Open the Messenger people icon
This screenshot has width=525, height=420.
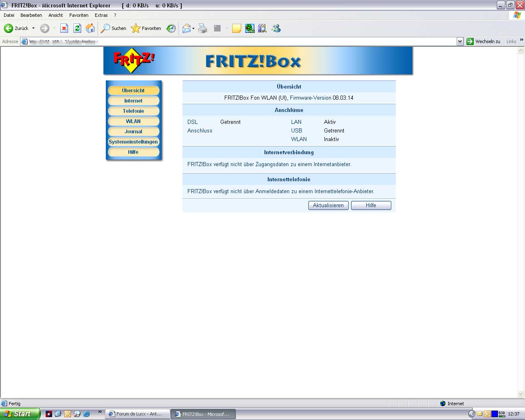coord(276,28)
